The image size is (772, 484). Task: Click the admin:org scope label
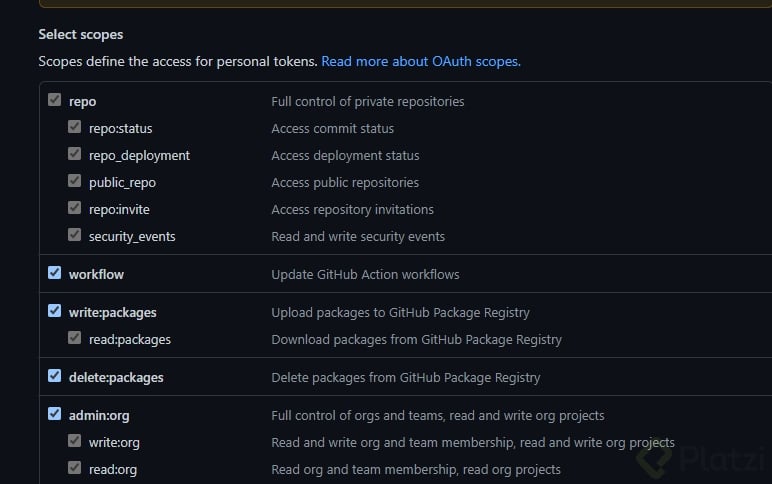[x=99, y=415]
